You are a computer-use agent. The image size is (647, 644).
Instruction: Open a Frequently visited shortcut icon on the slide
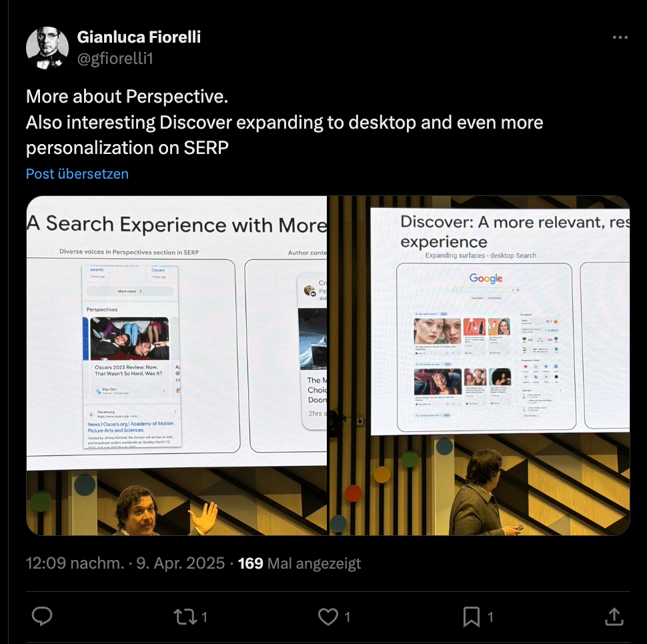click(525, 366)
